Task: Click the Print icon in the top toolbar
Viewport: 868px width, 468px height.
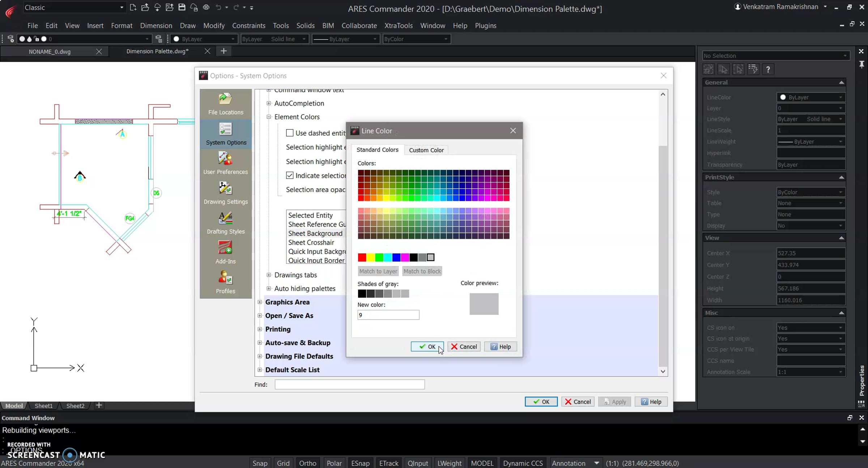Action: (206, 7)
